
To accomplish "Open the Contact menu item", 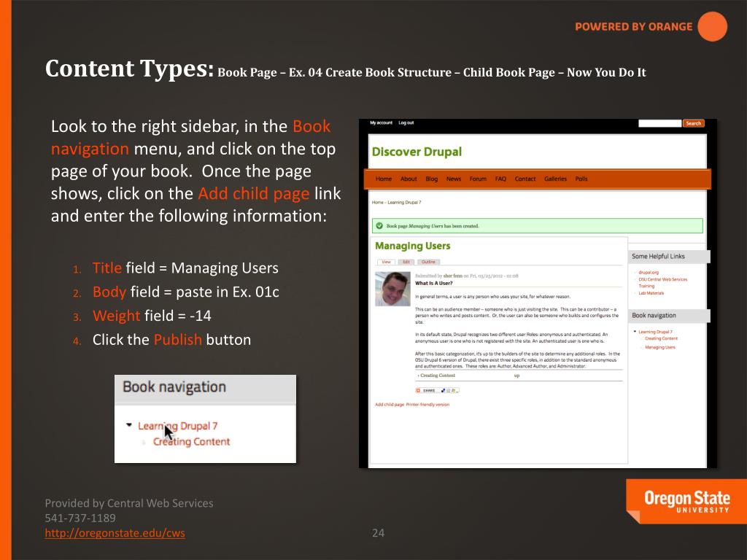I will [x=525, y=179].
